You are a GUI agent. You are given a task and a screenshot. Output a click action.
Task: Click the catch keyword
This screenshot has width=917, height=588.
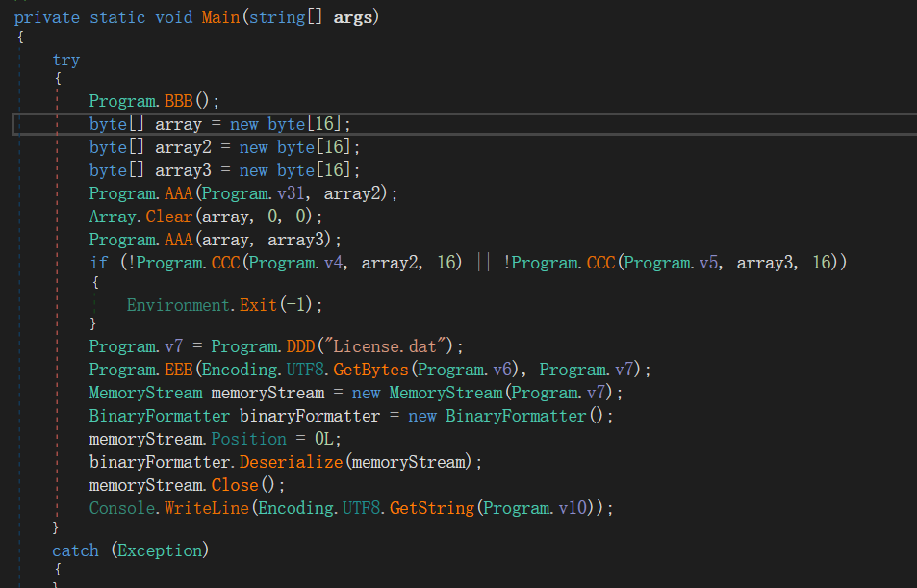(75, 550)
